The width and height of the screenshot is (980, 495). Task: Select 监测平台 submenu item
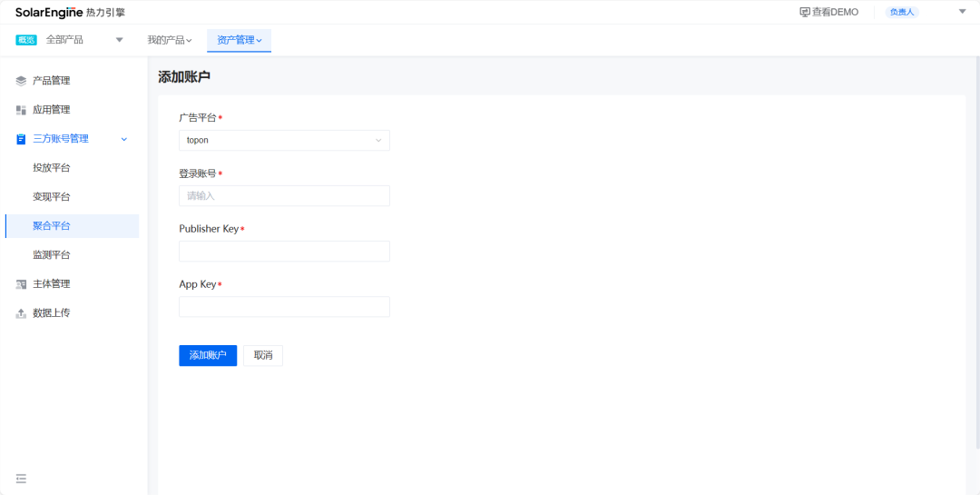51,254
